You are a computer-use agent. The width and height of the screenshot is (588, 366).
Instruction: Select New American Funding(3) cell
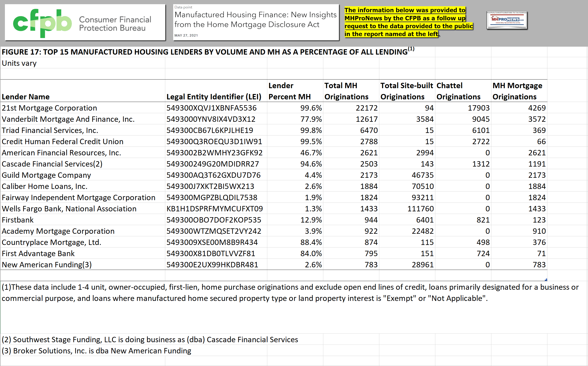47,265
